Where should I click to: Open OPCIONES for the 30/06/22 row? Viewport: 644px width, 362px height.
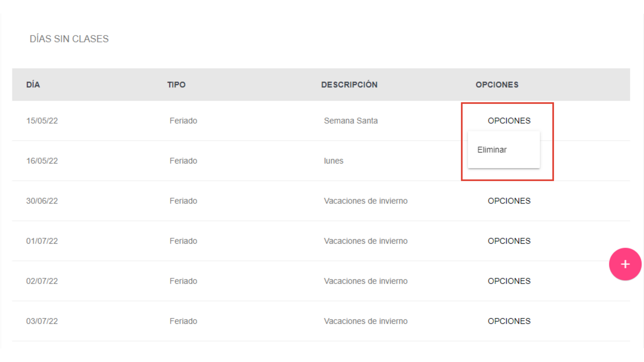tap(509, 201)
